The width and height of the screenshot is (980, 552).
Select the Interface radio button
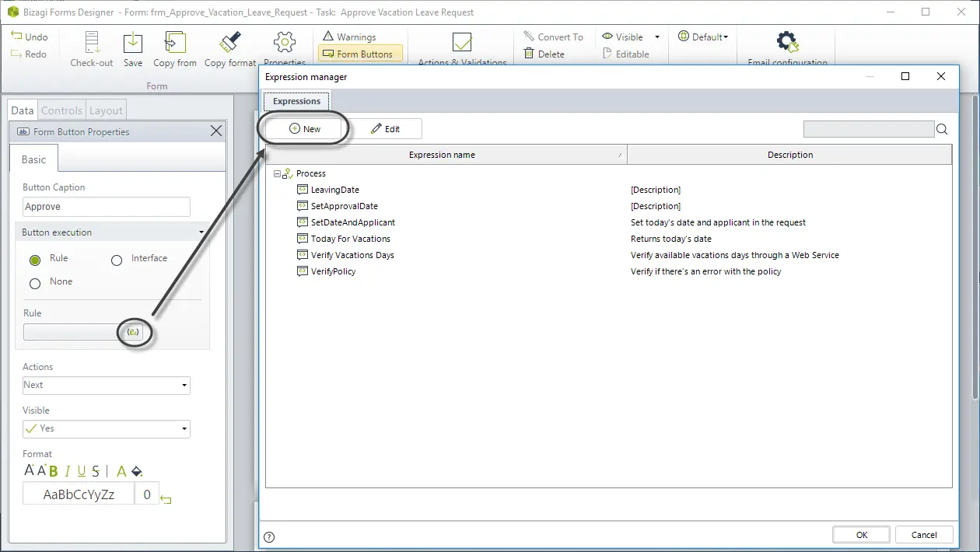click(x=117, y=260)
